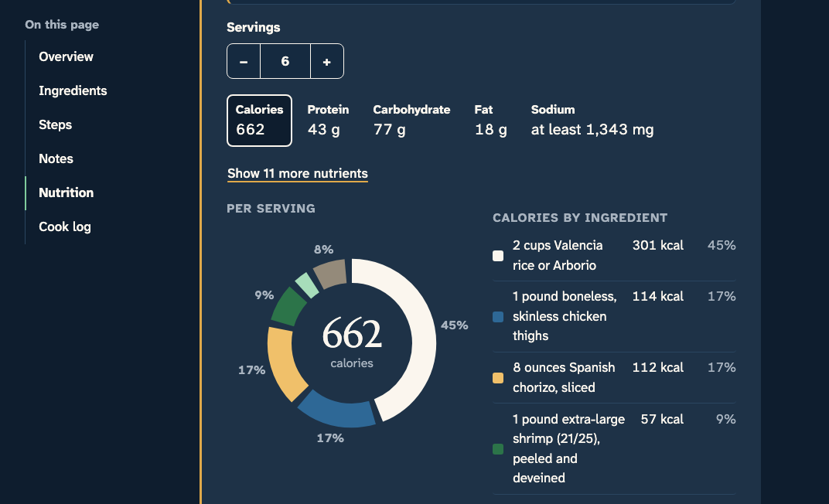Screen dimensions: 829x504
Task: Decrease servings with the minus button
Action: coord(243,61)
